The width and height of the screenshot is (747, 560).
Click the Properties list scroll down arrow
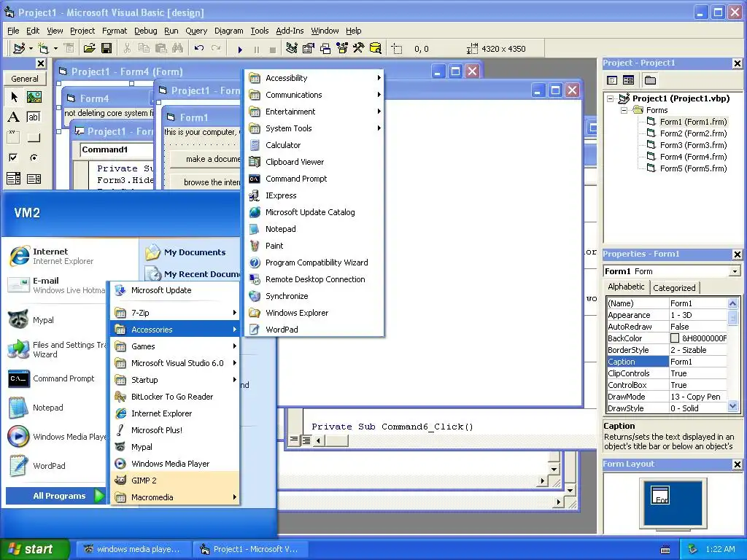[x=732, y=407]
